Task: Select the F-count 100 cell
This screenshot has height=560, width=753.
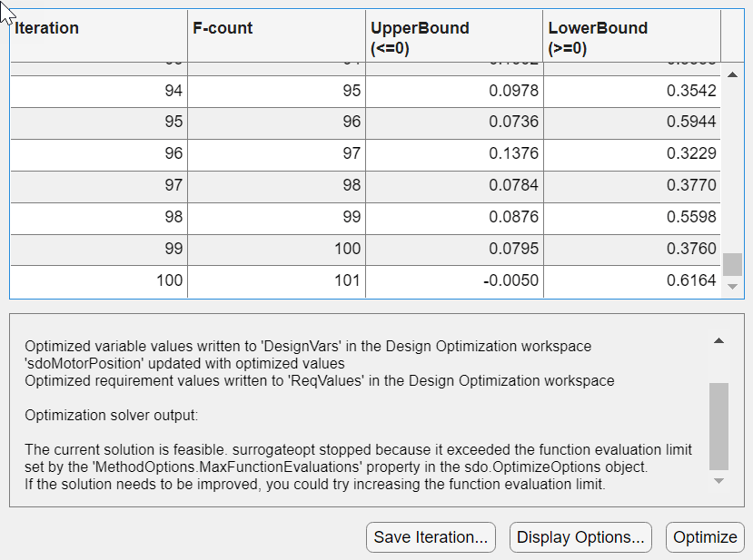Action: point(277,249)
